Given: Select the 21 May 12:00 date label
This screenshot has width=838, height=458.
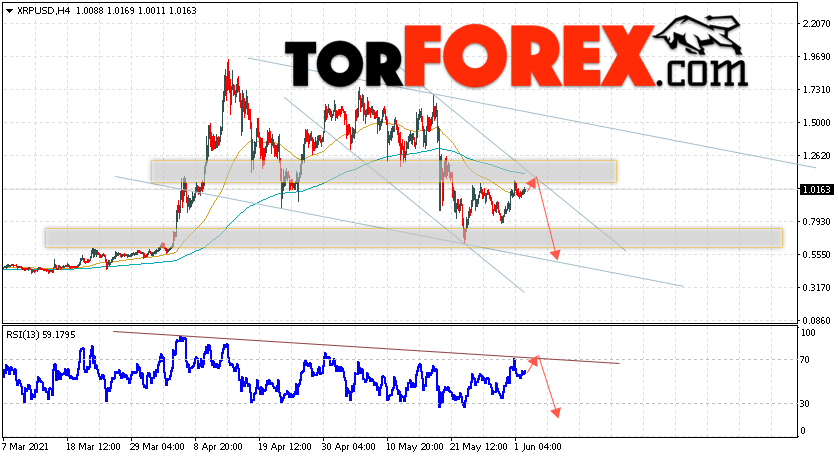Looking at the screenshot, I should tap(478, 447).
